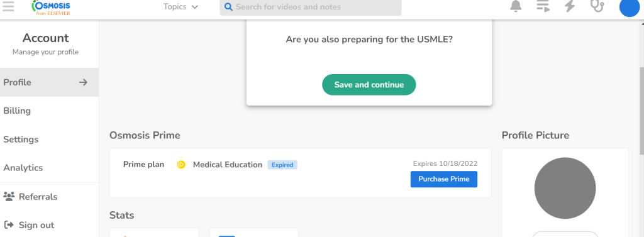Viewport: 644px width, 237px height.
Task: Click the Purchase Prime button
Action: [444, 179]
